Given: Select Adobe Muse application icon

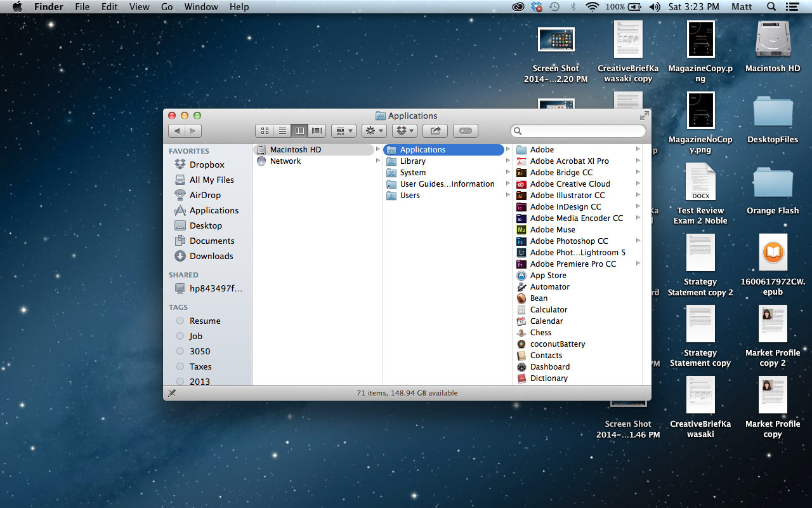Looking at the screenshot, I should [521, 230].
